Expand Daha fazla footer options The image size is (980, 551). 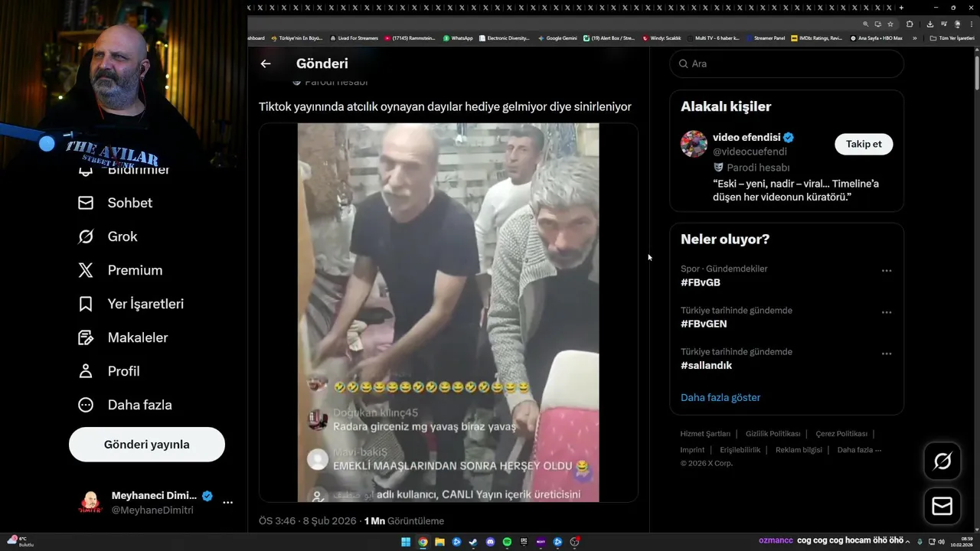859,450
